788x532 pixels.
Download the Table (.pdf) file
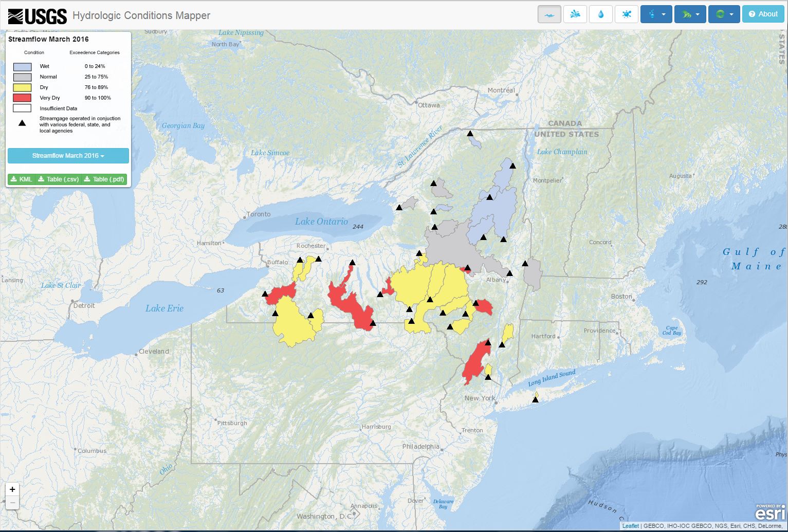click(104, 179)
